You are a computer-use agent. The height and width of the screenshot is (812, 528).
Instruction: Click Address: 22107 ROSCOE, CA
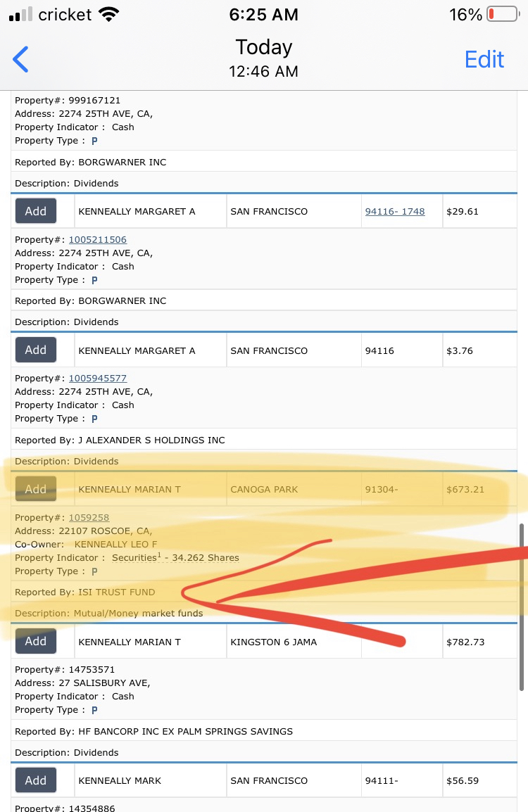[83, 531]
